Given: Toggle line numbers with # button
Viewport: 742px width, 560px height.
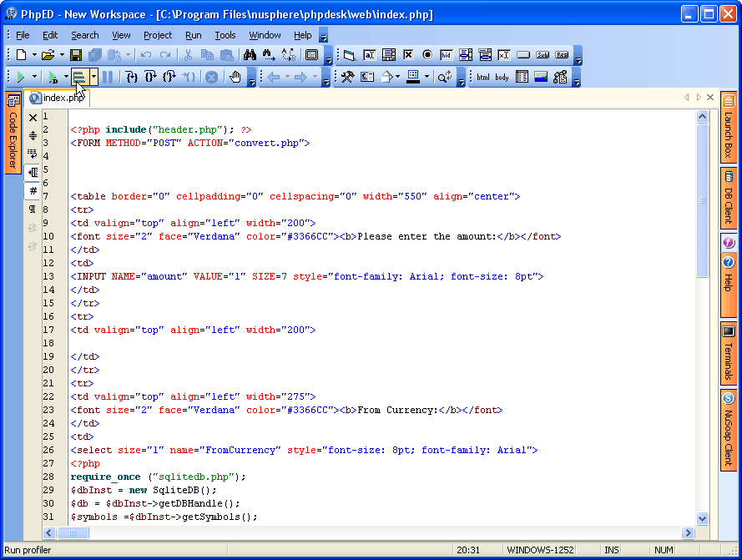Looking at the screenshot, I should coord(33,190).
